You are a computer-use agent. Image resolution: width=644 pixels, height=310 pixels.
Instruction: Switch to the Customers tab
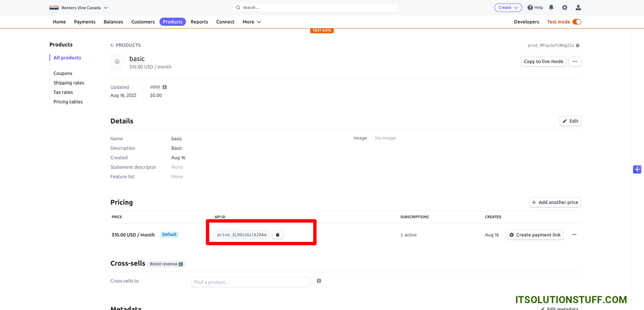click(142, 22)
